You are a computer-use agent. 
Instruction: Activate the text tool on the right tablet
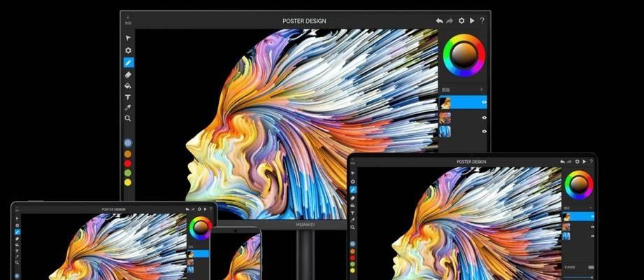[352, 213]
